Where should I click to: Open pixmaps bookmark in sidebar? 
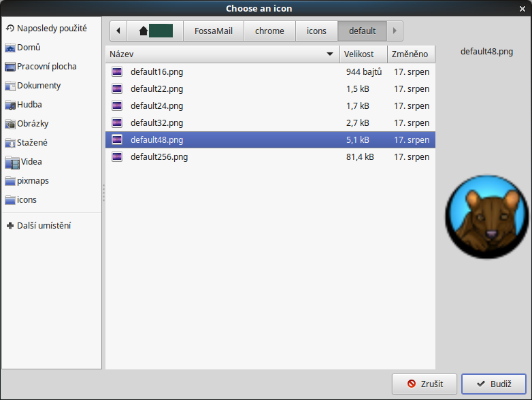click(x=52, y=181)
